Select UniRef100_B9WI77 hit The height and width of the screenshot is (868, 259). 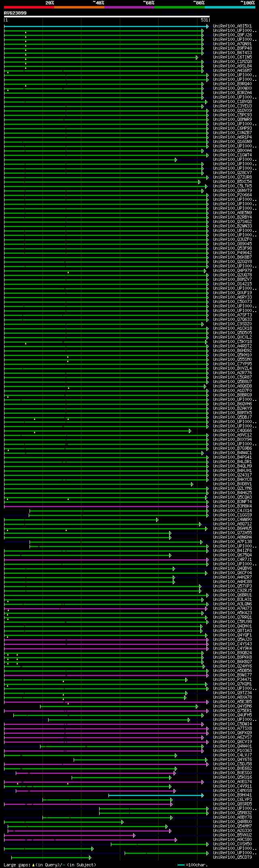point(232,675)
